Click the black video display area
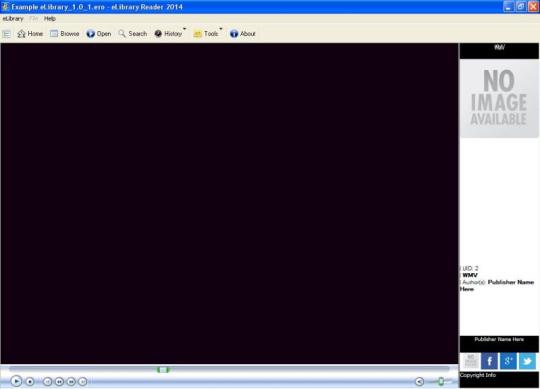The width and height of the screenshot is (540, 389). coord(229,203)
